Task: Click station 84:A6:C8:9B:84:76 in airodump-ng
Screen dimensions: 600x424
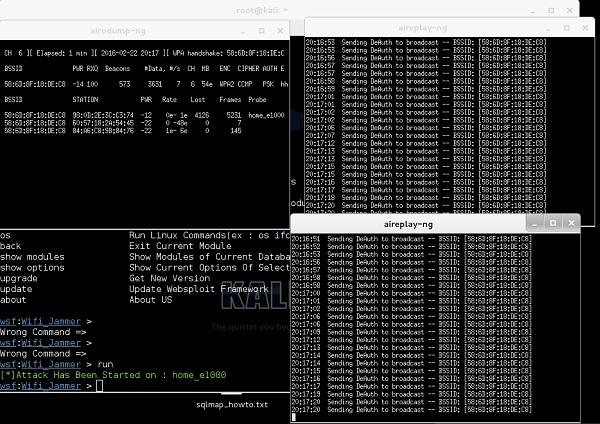Action: pos(103,130)
